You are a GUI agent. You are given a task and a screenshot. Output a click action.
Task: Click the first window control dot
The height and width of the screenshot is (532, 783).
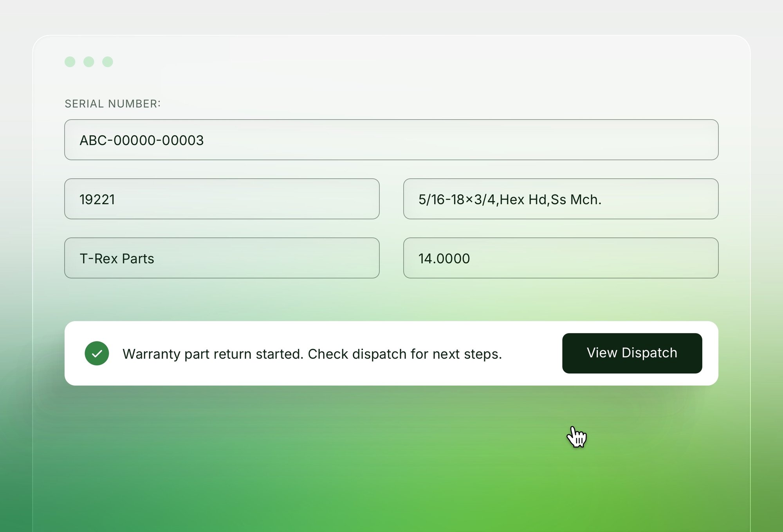(70, 62)
